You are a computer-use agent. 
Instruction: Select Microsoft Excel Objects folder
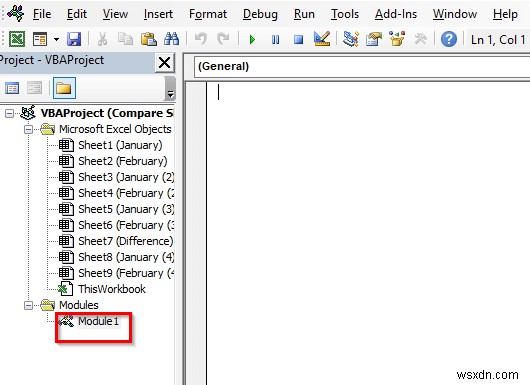(115, 129)
